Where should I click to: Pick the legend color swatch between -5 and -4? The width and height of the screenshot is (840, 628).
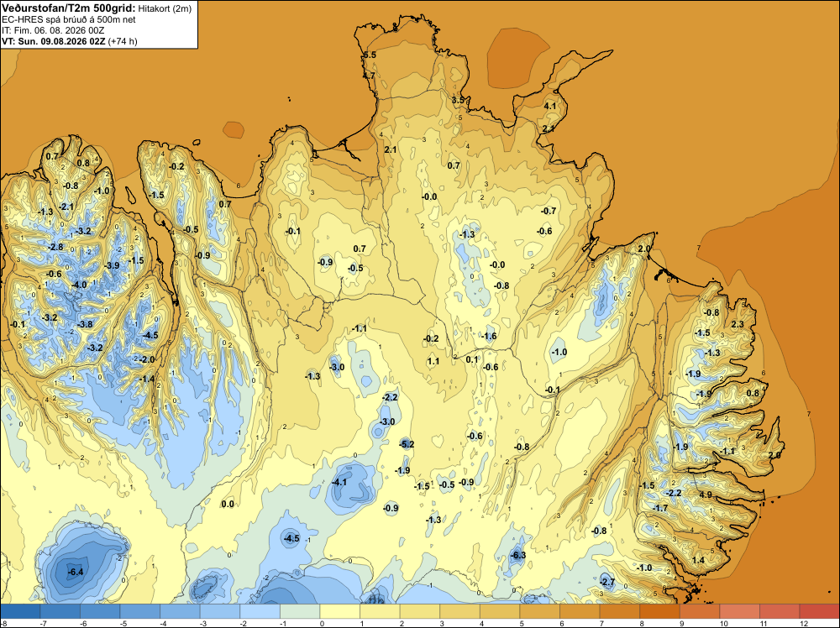(x=140, y=611)
